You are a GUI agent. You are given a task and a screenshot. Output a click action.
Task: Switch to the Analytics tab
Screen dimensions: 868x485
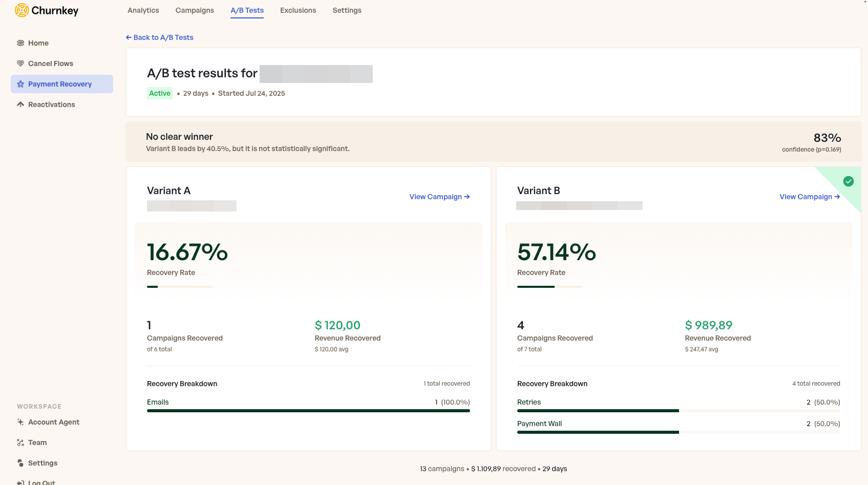tap(143, 10)
